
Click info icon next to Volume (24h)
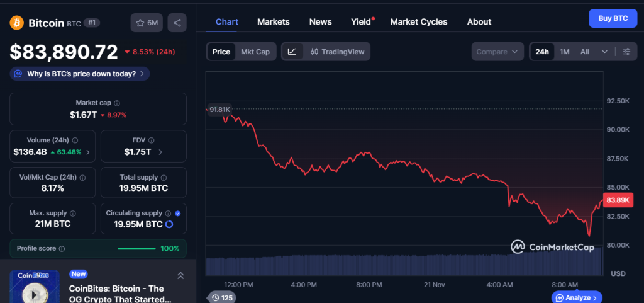[x=75, y=140]
